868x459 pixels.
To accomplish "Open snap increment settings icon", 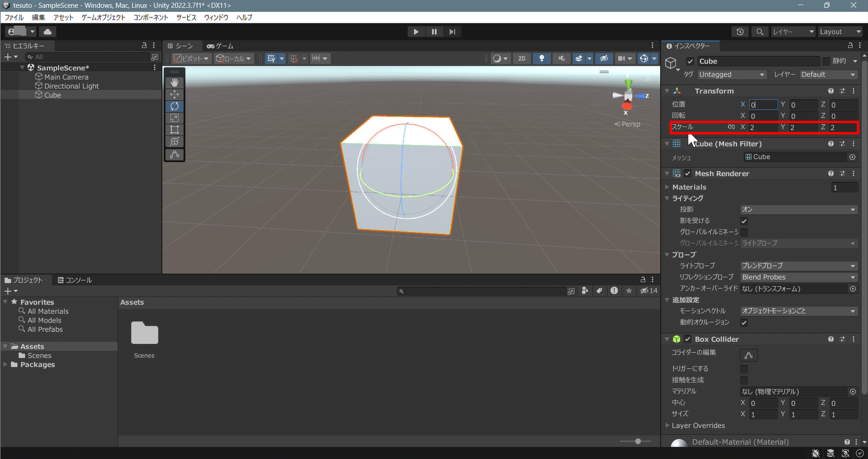I will (320, 58).
